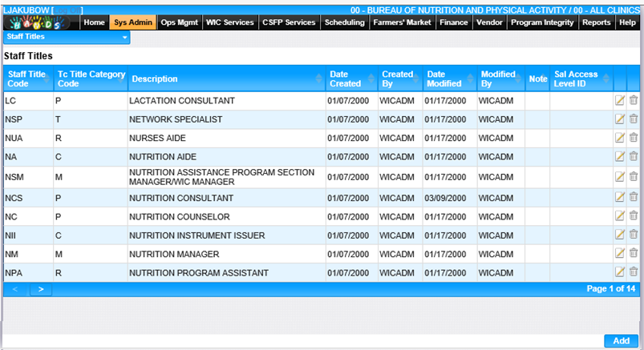The width and height of the screenshot is (644, 350).
Task: Open the WIC Services menu
Action: (x=230, y=22)
